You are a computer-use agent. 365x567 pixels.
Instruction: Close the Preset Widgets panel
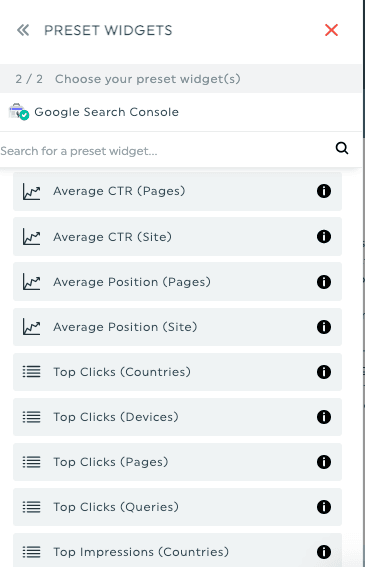tap(331, 30)
